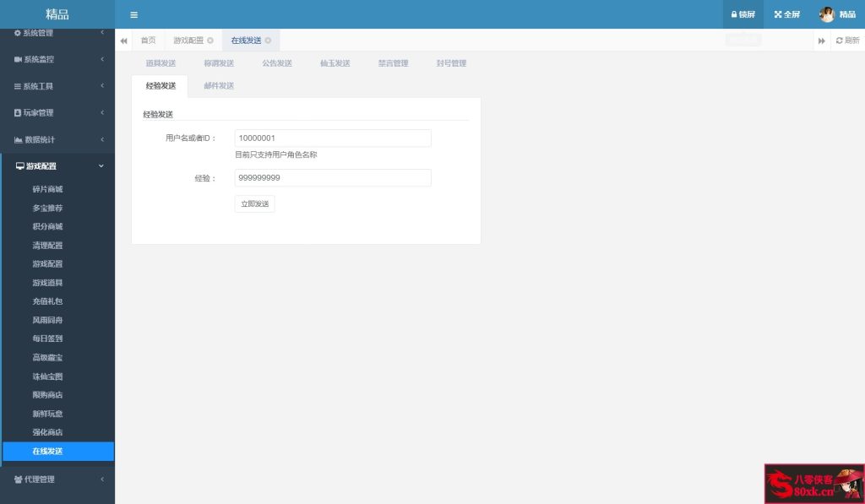Screen dimensions: 865x504
Task: Open 充值礼包 in the sidebar
Action: [x=47, y=301]
